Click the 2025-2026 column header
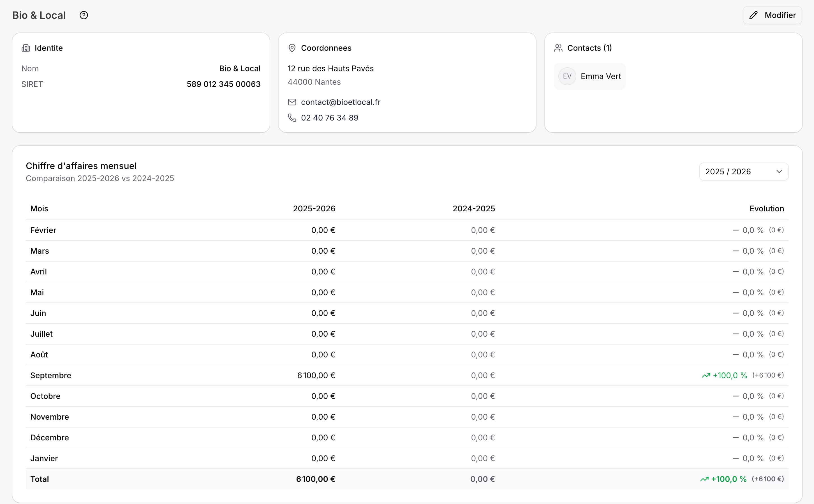This screenshot has width=814, height=504. (314, 208)
